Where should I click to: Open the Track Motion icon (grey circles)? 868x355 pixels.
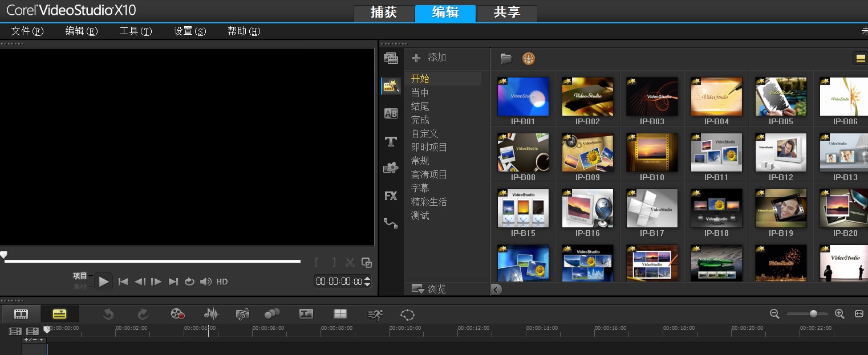[272, 314]
